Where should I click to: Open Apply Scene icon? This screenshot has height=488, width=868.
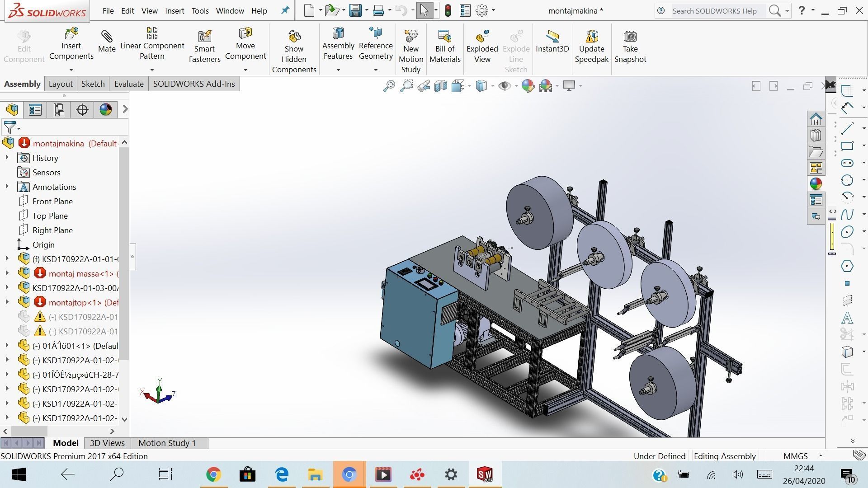point(546,85)
